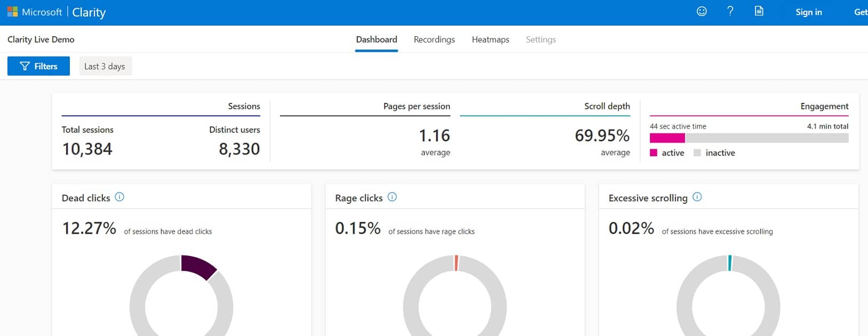Viewport: 868px width, 336px height.
Task: Click the Sessions section heading
Action: pyautogui.click(x=244, y=106)
